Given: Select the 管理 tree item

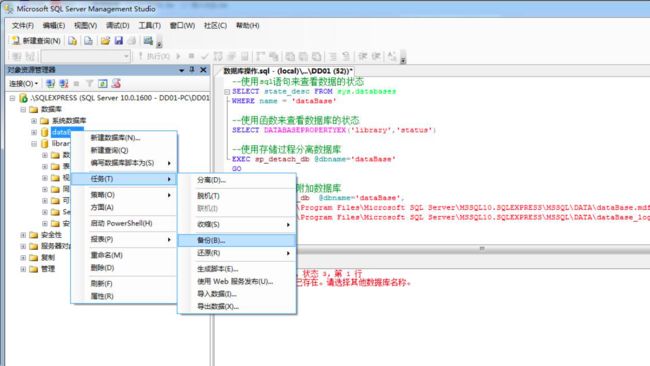Looking at the screenshot, I should [48, 269].
